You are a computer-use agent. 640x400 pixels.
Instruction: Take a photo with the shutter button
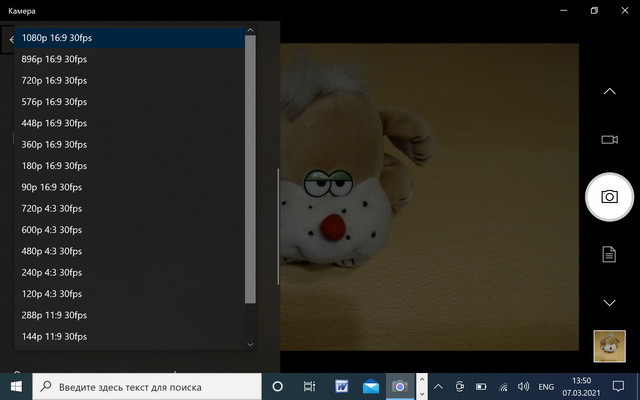609,197
